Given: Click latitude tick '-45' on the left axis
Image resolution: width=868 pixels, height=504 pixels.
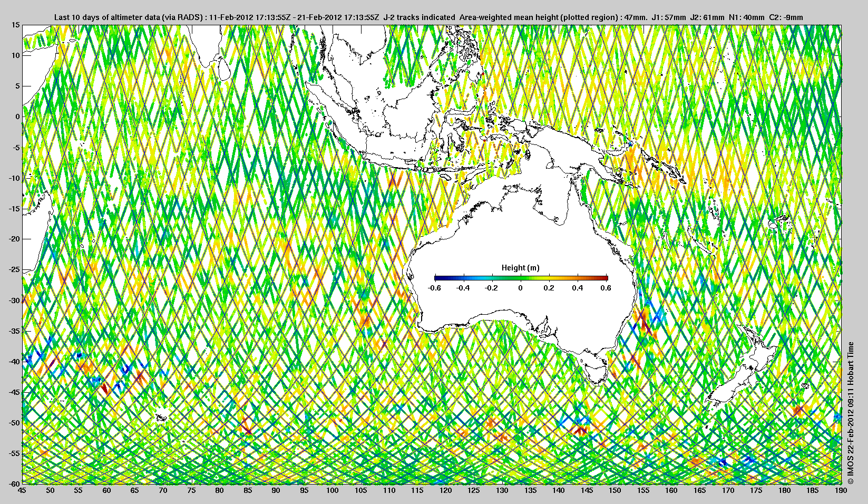Looking at the screenshot, I should 14,392.
